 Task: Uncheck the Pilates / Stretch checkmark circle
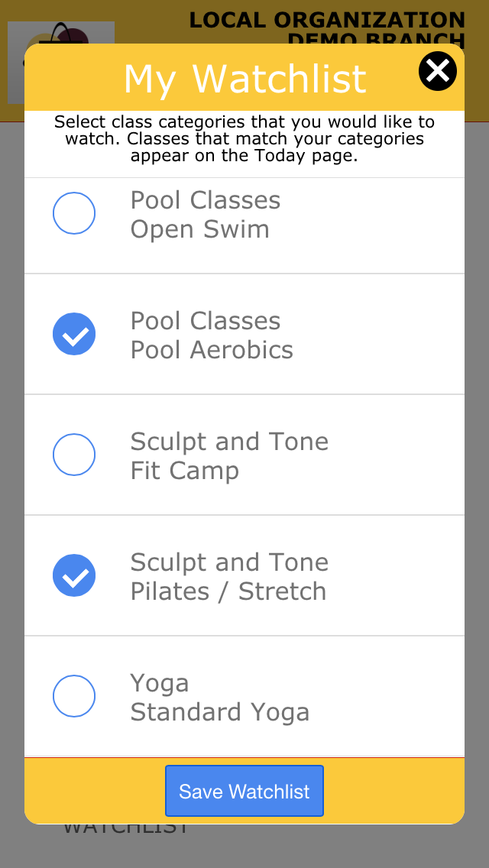(74, 575)
